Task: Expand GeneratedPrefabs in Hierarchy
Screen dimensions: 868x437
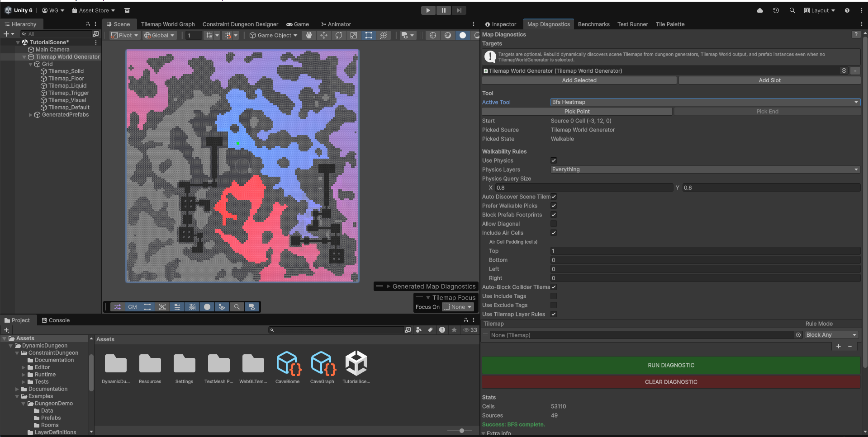Action: [x=31, y=115]
